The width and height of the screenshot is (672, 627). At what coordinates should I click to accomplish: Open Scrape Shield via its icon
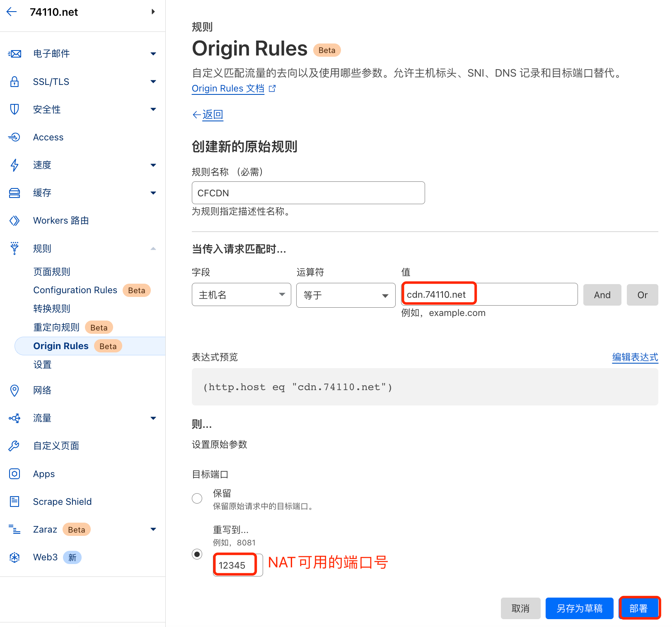pos(15,502)
